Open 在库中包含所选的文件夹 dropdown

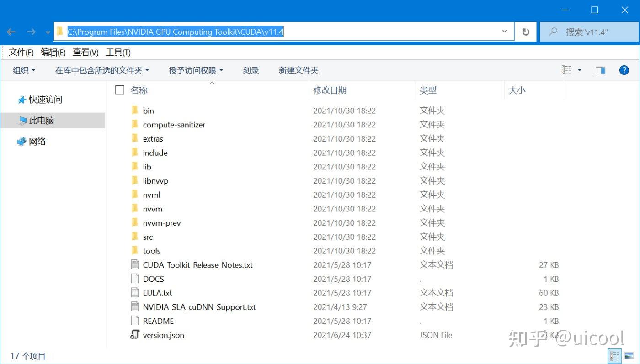click(x=102, y=70)
